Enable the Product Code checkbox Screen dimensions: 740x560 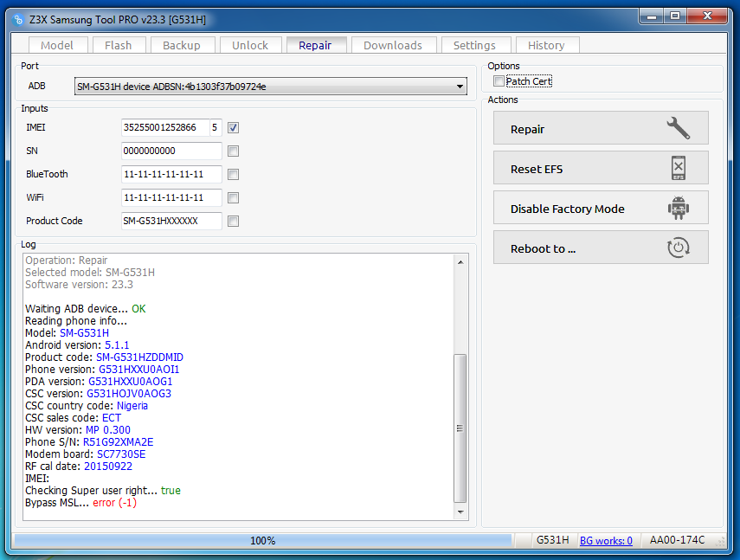[233, 221]
